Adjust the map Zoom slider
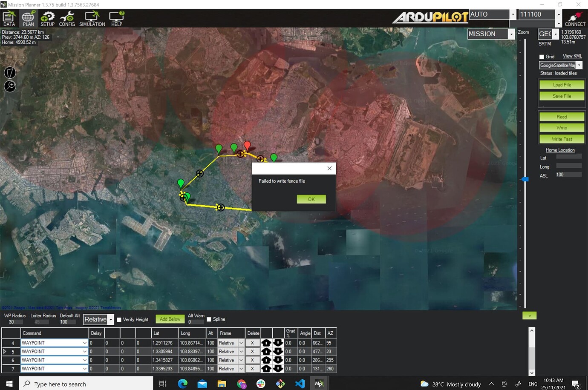 (525, 179)
